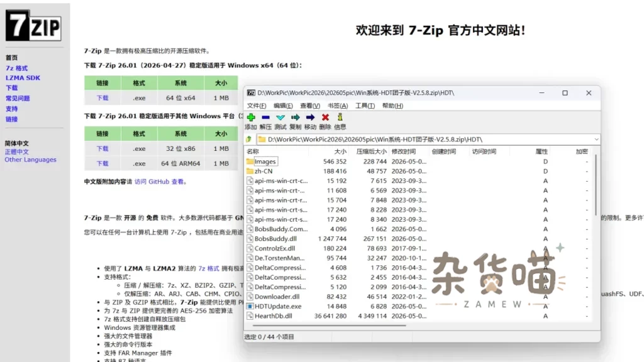The height and width of the screenshot is (362, 644).
Task: Select the DeltaCompressi... row sized 4 608
Action: point(418,268)
